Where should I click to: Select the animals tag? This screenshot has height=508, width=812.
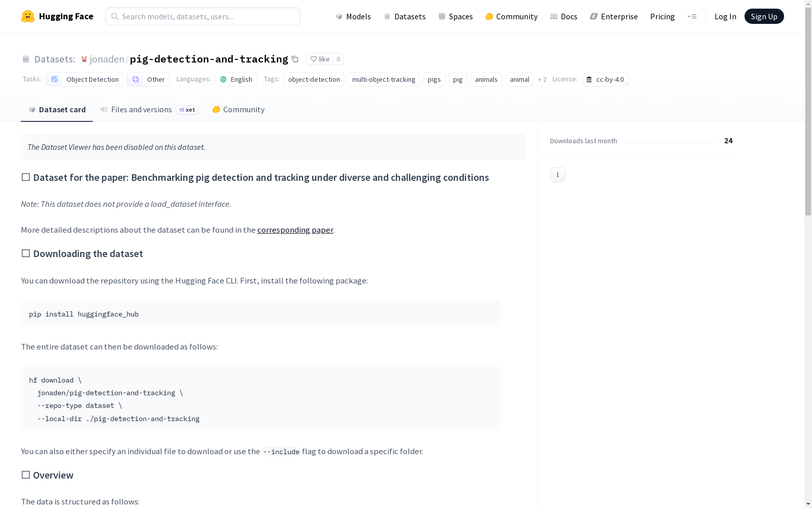coord(486,79)
